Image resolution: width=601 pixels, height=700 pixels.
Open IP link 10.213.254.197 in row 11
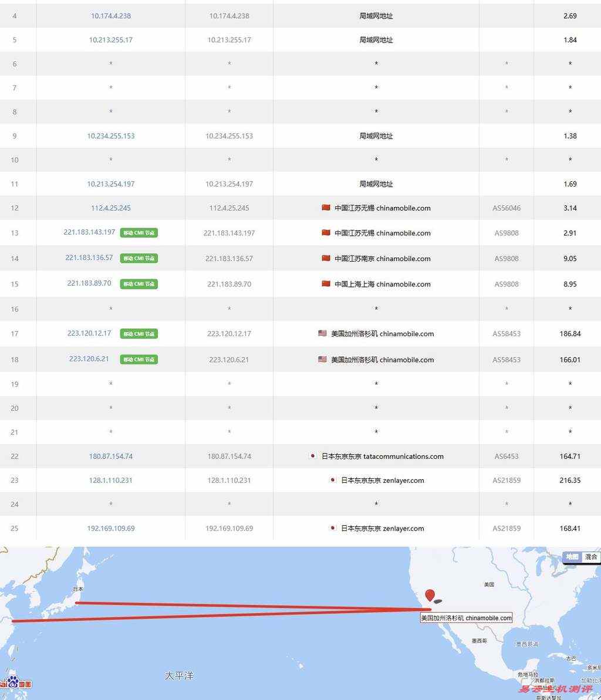(111, 184)
